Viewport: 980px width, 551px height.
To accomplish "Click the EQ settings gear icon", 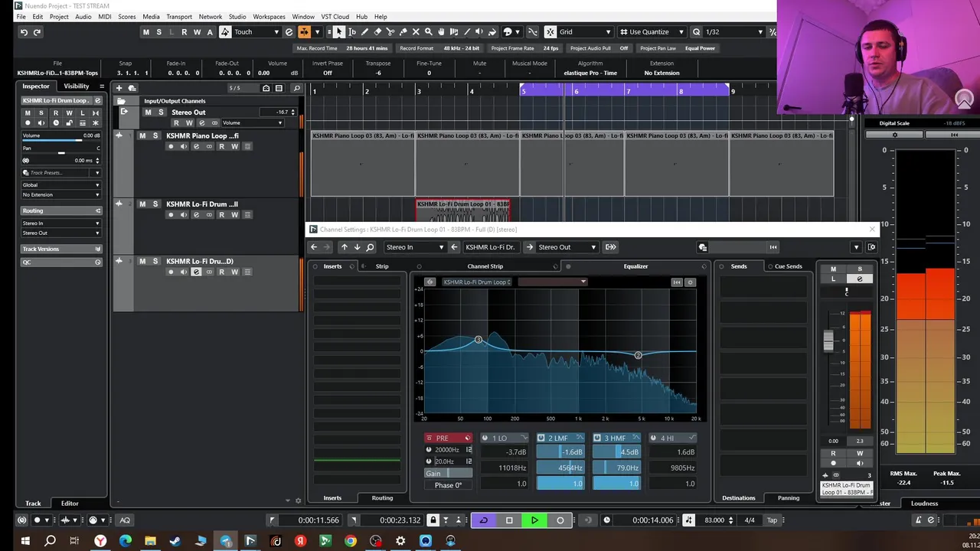I will [690, 282].
